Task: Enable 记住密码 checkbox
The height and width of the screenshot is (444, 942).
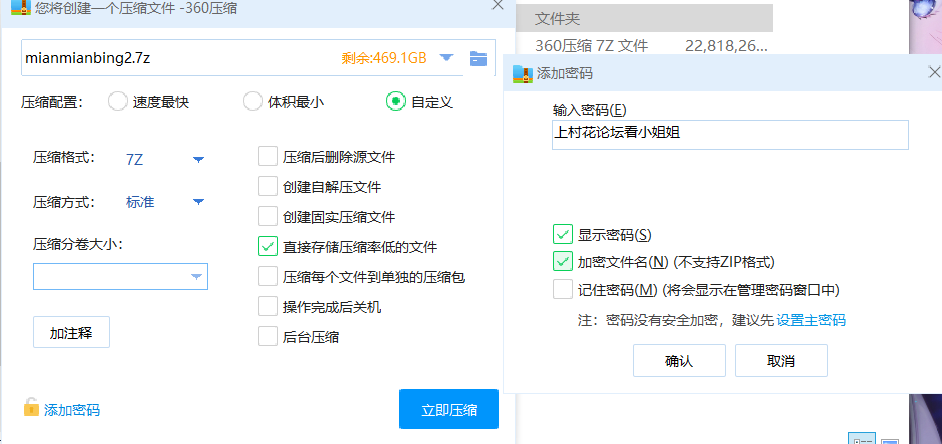Action: [563, 290]
